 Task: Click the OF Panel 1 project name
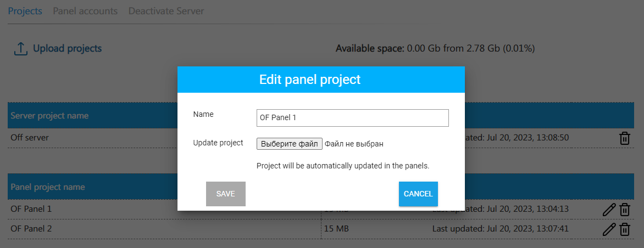[x=31, y=209]
